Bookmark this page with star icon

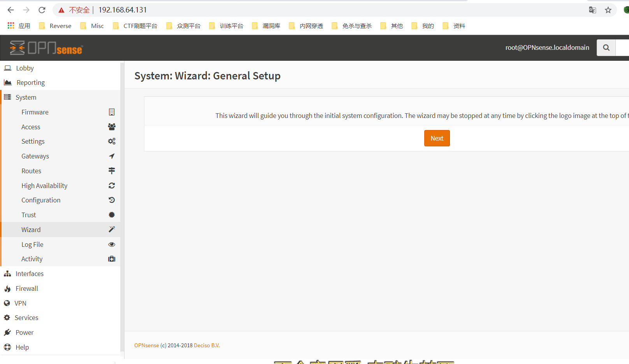608,10
